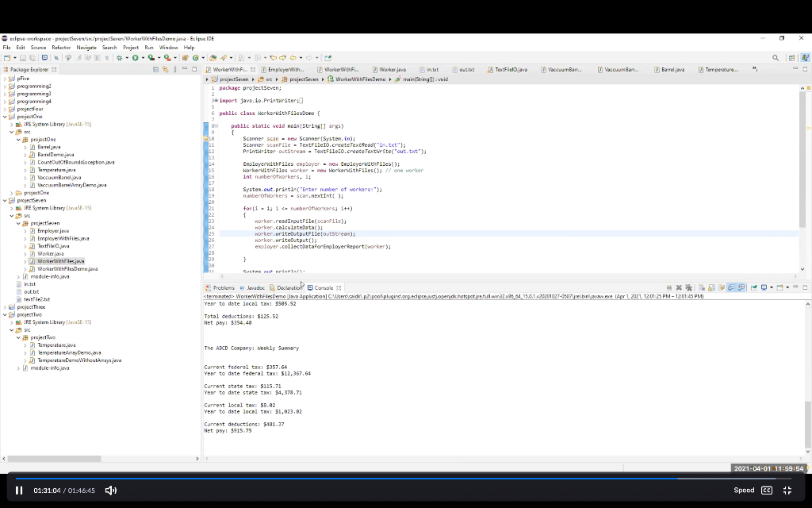The height and width of the screenshot is (508, 812).
Task: Open the Run button dropdown arrow
Action: 143,57
